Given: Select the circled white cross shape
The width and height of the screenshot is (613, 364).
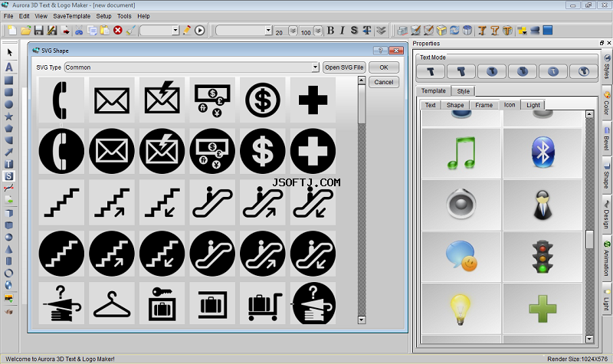Looking at the screenshot, I should [x=313, y=151].
